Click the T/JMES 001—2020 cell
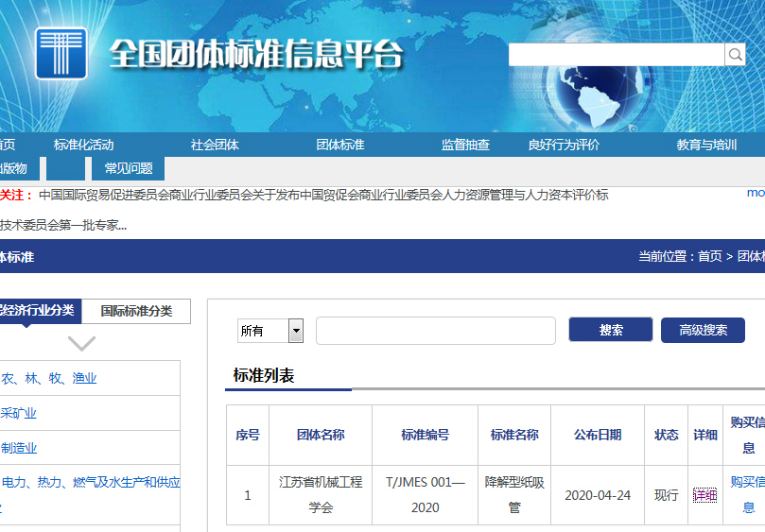Image resolution: width=765 pixels, height=532 pixels. [425, 495]
